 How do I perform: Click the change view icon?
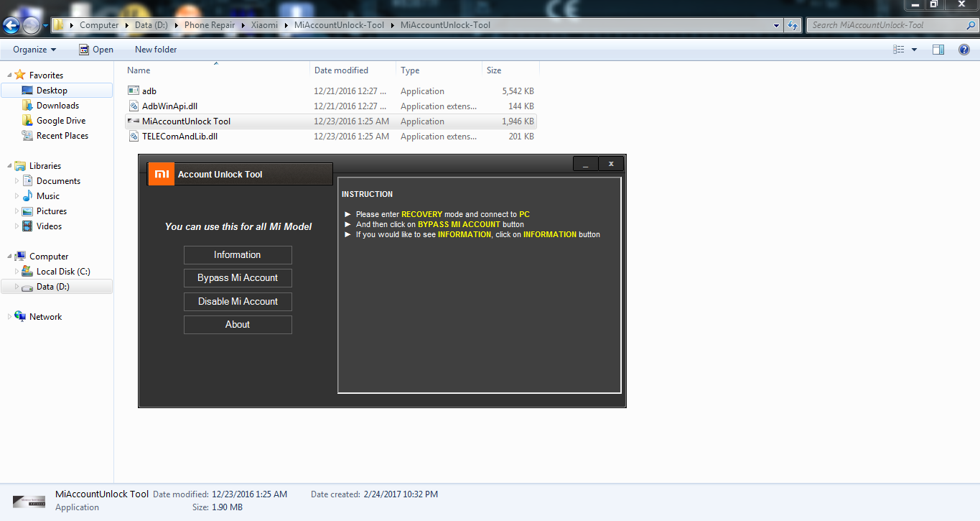[x=899, y=50]
